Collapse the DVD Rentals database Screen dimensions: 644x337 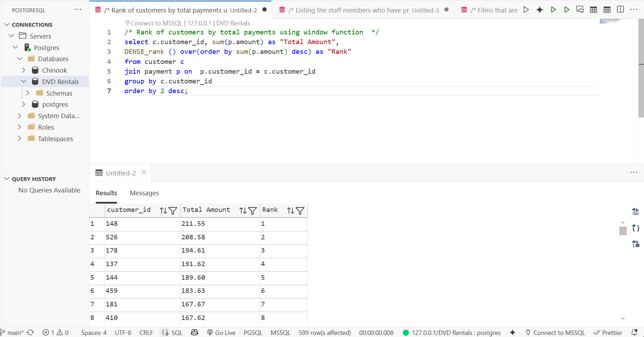(x=24, y=81)
